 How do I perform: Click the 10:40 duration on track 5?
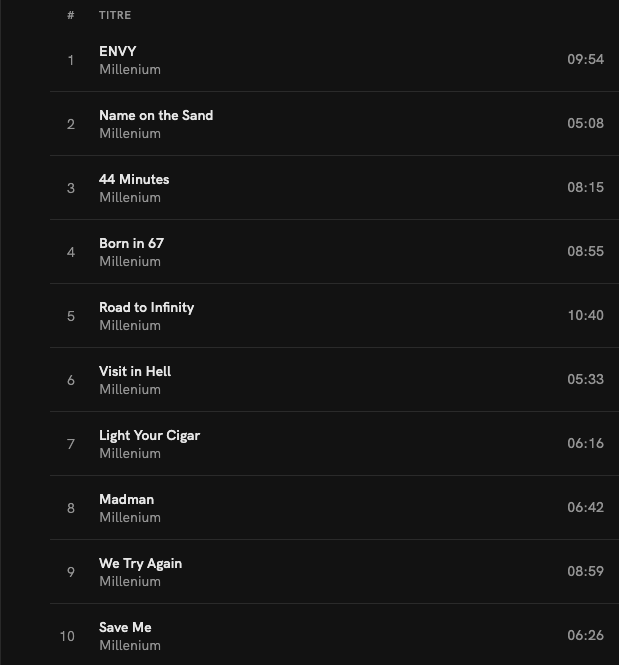tap(585, 315)
